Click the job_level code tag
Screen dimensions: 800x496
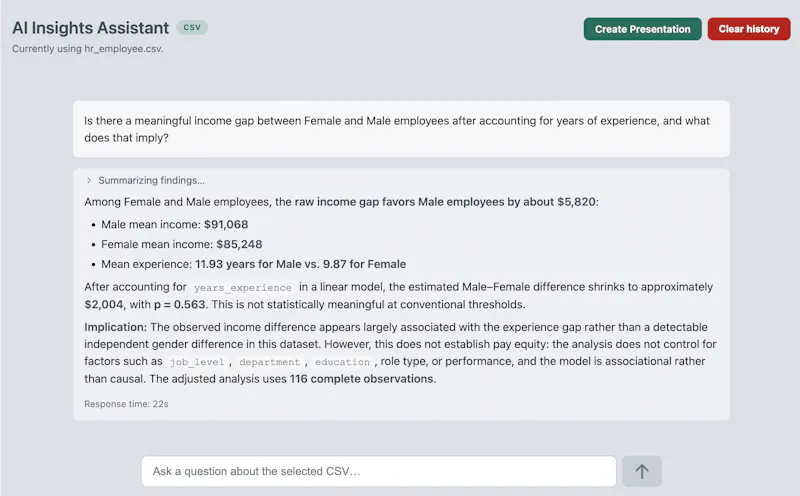point(197,362)
